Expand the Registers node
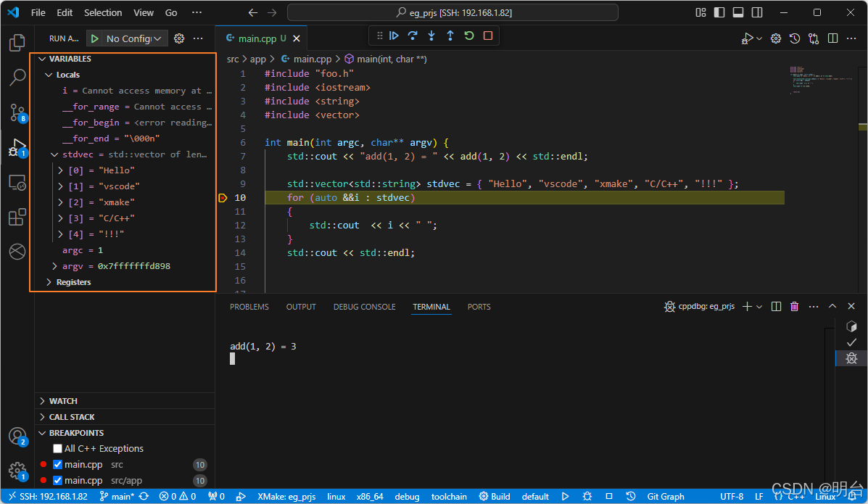This screenshot has width=868, height=504. 49,283
